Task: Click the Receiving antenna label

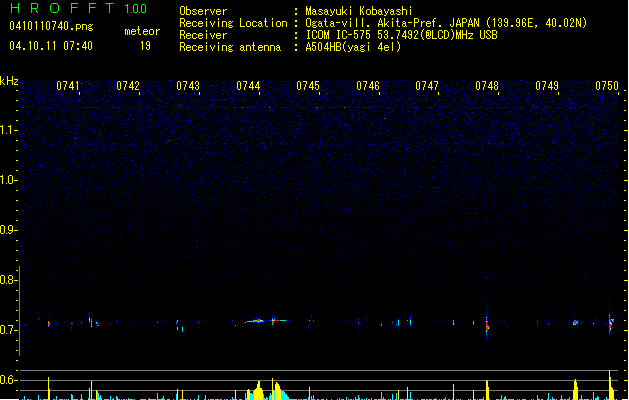Action: [x=230, y=47]
